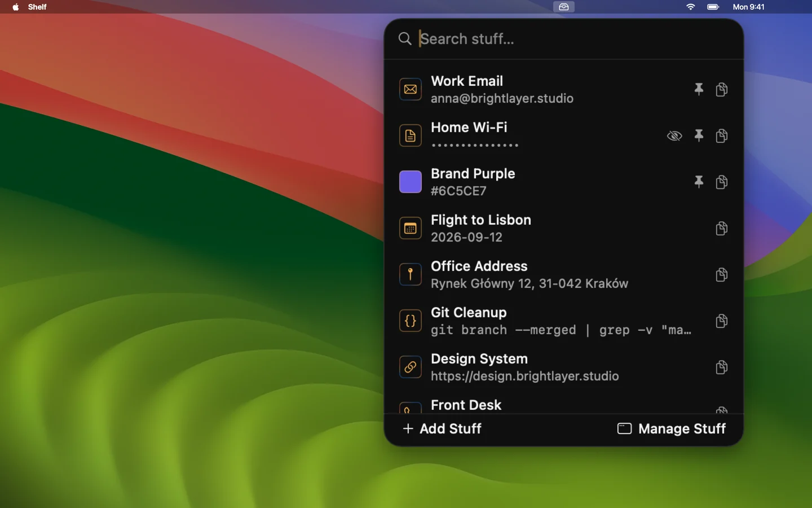This screenshot has height=508, width=812.
Task: Click the Brand Purple color swatch
Action: [411, 182]
